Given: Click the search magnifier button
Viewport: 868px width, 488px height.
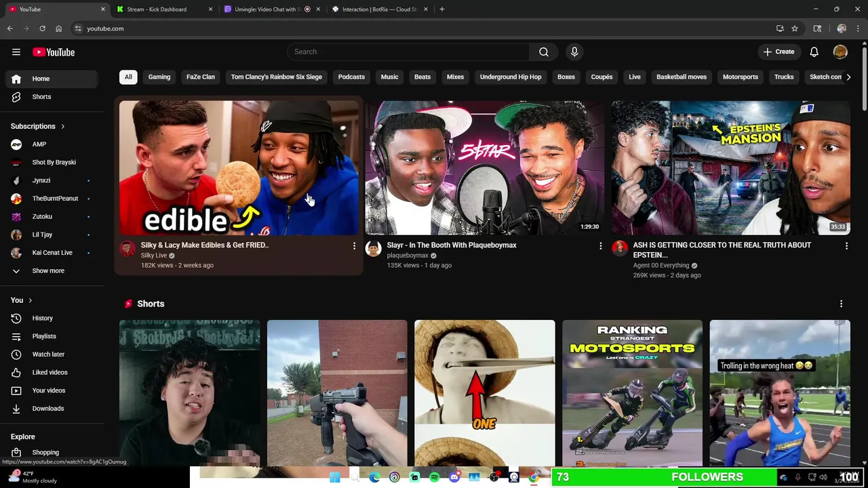Looking at the screenshot, I should (x=544, y=52).
